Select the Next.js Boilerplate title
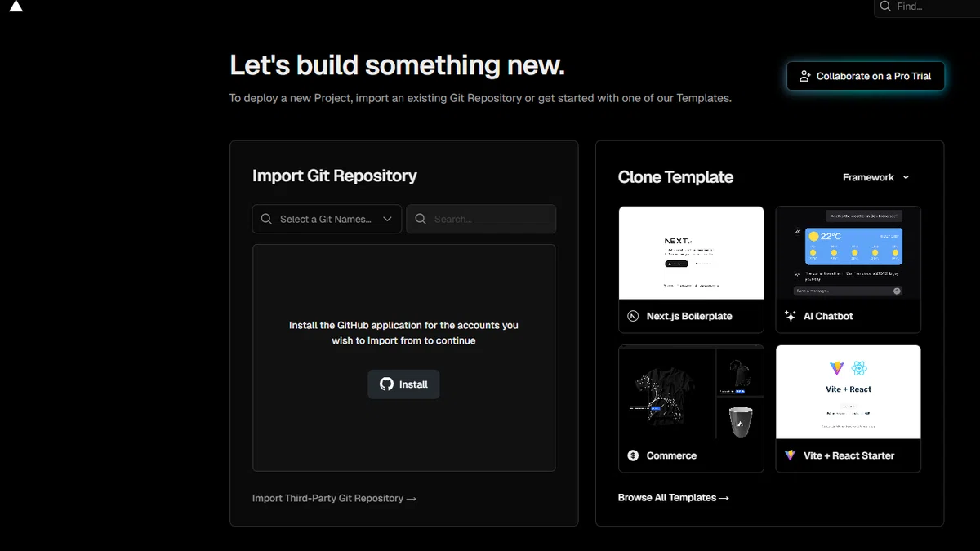The height and width of the screenshot is (551, 980). coord(689,316)
